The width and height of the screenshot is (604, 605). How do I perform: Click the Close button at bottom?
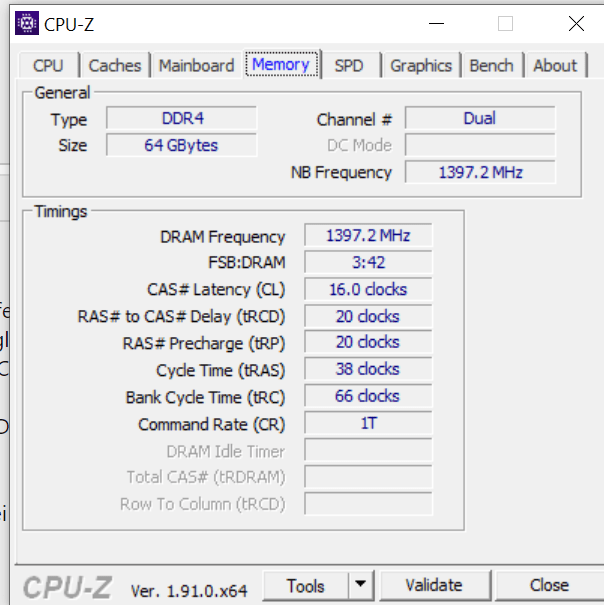pos(549,586)
